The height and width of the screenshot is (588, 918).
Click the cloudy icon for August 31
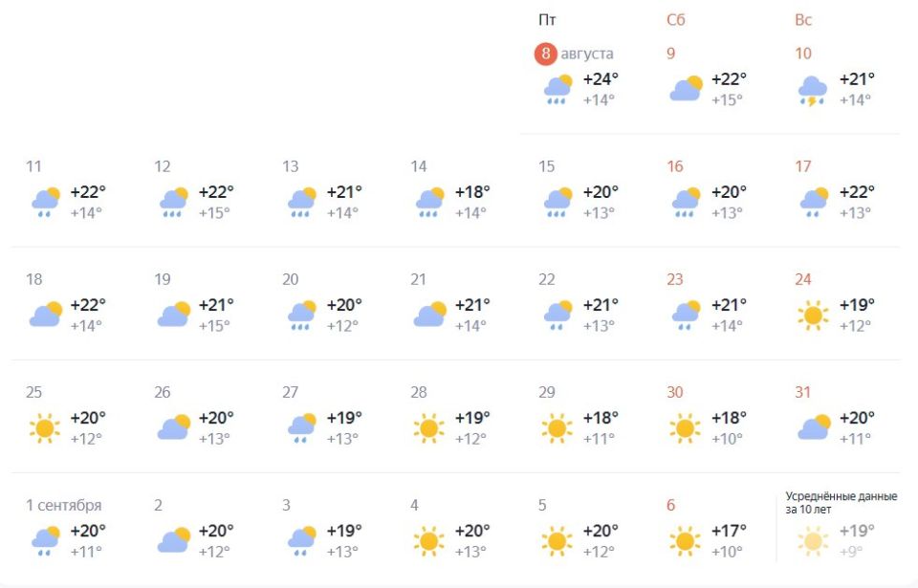coord(814,427)
